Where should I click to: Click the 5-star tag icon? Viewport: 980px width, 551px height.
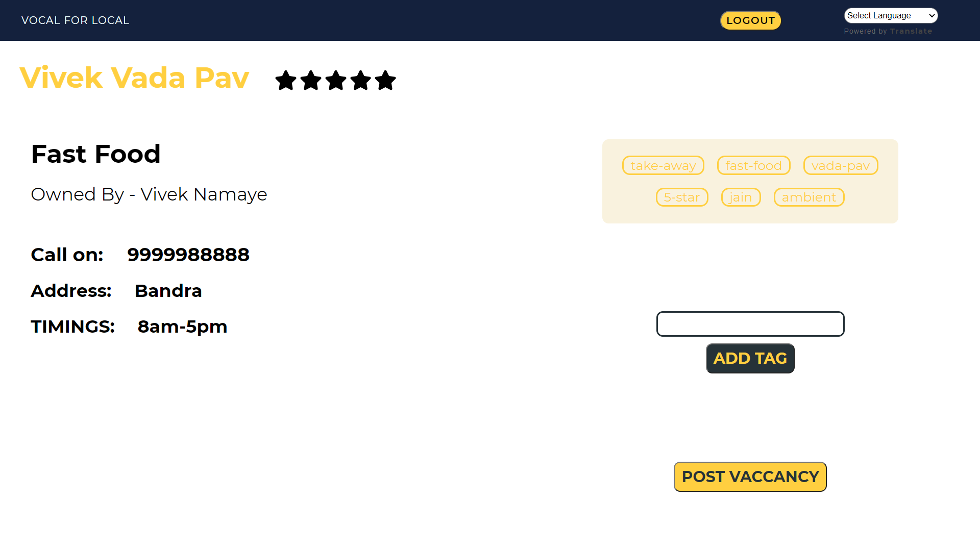coord(682,197)
